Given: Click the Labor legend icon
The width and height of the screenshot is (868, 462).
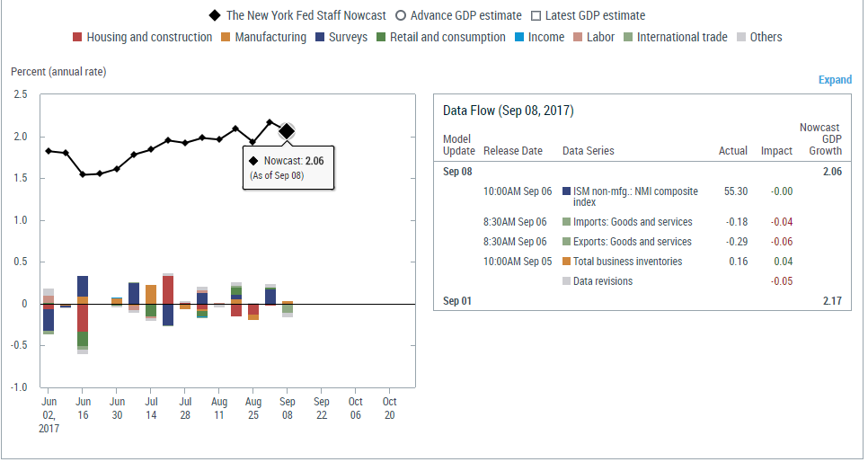Looking at the screenshot, I should [578, 38].
